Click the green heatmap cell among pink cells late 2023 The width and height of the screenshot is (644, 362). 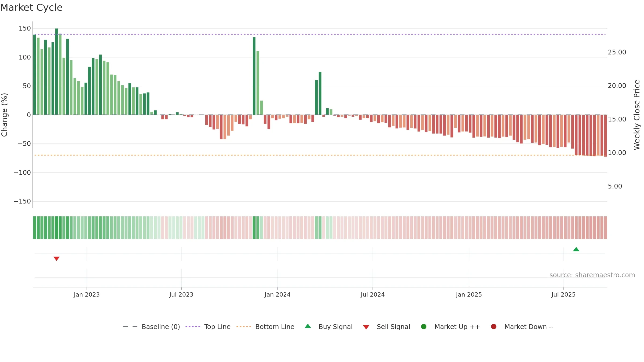(254, 228)
